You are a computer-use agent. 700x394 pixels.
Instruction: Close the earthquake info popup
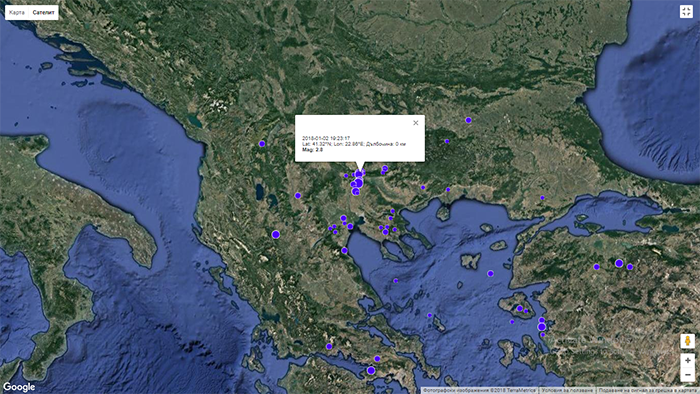[416, 123]
